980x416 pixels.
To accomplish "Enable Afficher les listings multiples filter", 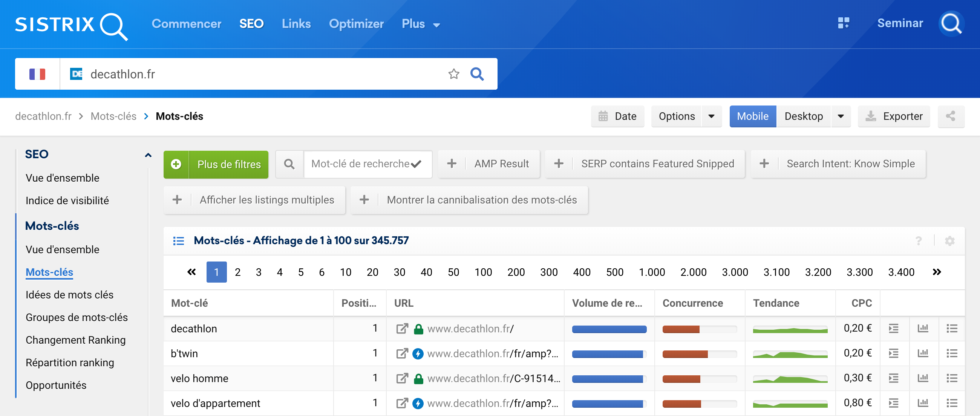I will [x=254, y=200].
